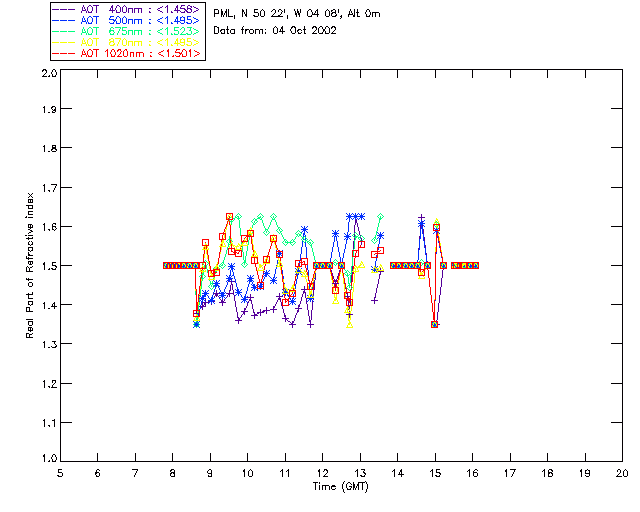This screenshot has height=512, width=640.
Task: Click the y-axis label 1.7
Action: (49, 187)
